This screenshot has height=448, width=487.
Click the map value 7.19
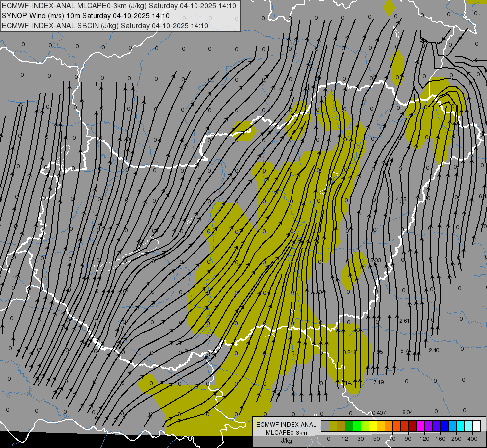[378, 382]
